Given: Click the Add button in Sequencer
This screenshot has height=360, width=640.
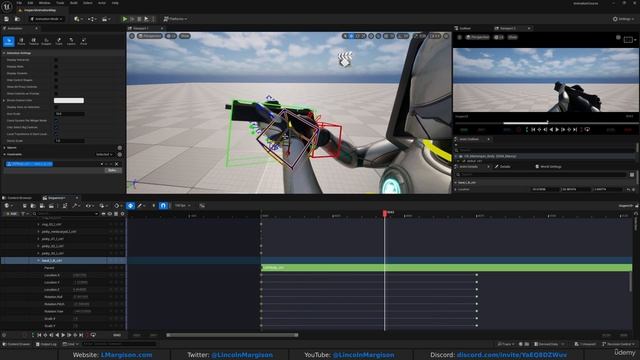Looking at the screenshot, I should tap(11, 214).
